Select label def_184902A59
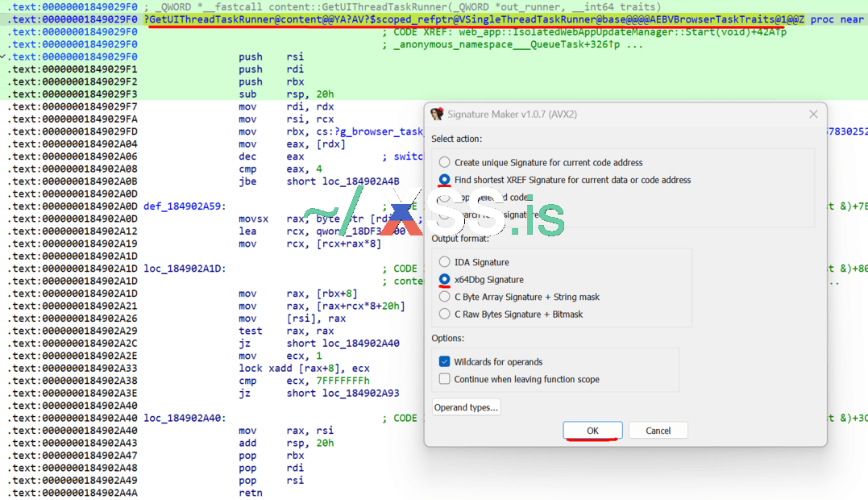Image resolution: width=868 pixels, height=500 pixels. coord(185,206)
